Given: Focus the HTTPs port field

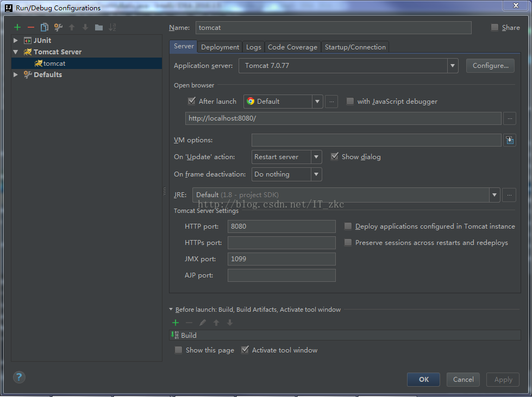Looking at the screenshot, I should point(281,242).
